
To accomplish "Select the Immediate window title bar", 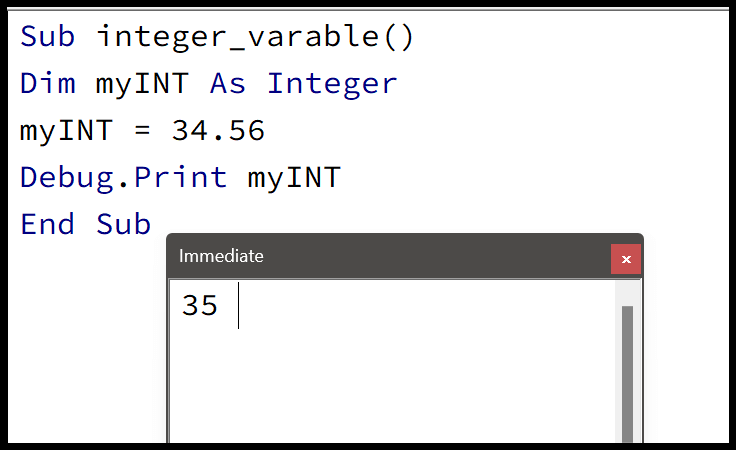I will [390, 257].
